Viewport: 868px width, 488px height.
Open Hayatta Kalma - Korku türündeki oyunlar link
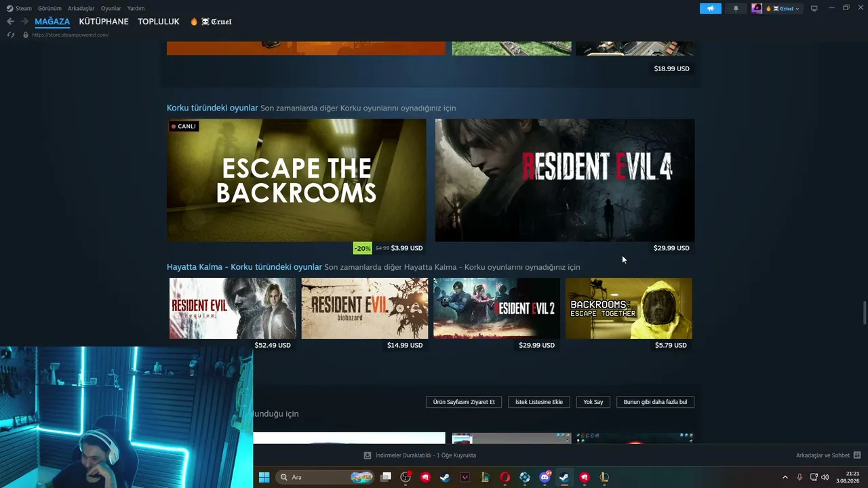click(244, 267)
